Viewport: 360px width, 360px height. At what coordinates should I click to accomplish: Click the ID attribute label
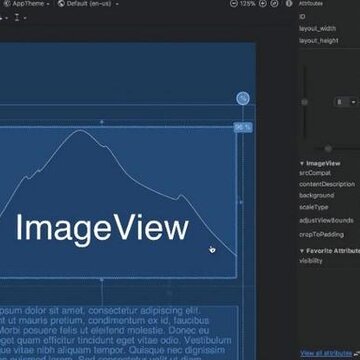[x=302, y=16]
